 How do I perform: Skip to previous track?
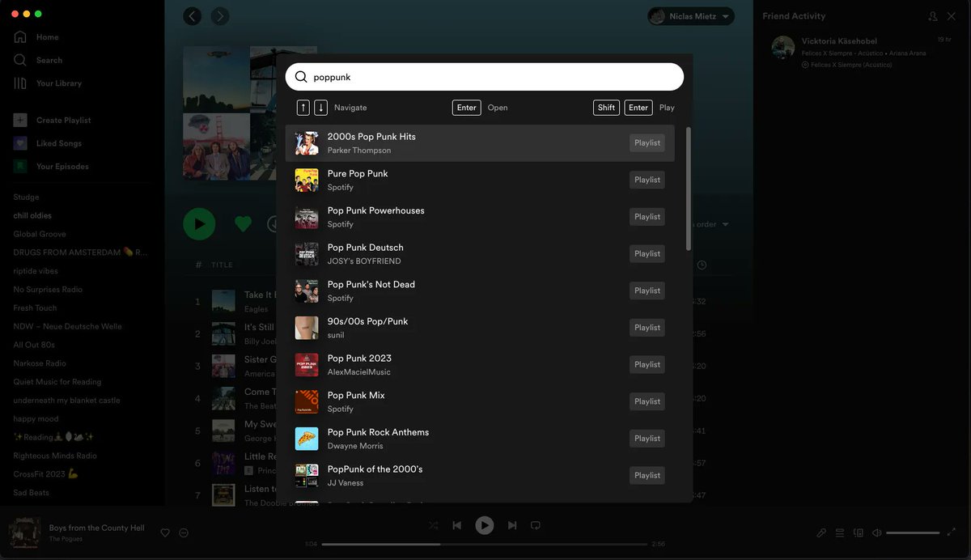[457, 525]
